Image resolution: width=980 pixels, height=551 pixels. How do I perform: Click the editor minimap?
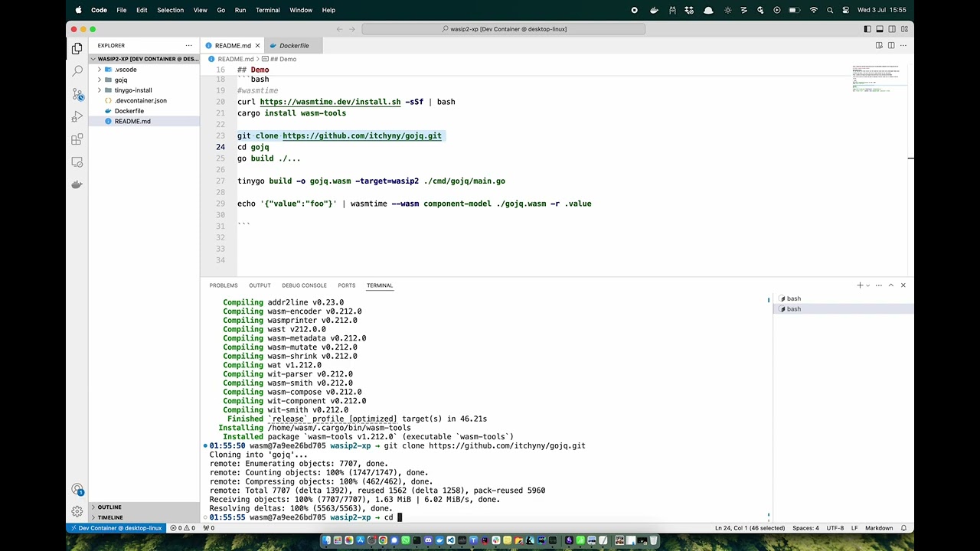click(879, 79)
